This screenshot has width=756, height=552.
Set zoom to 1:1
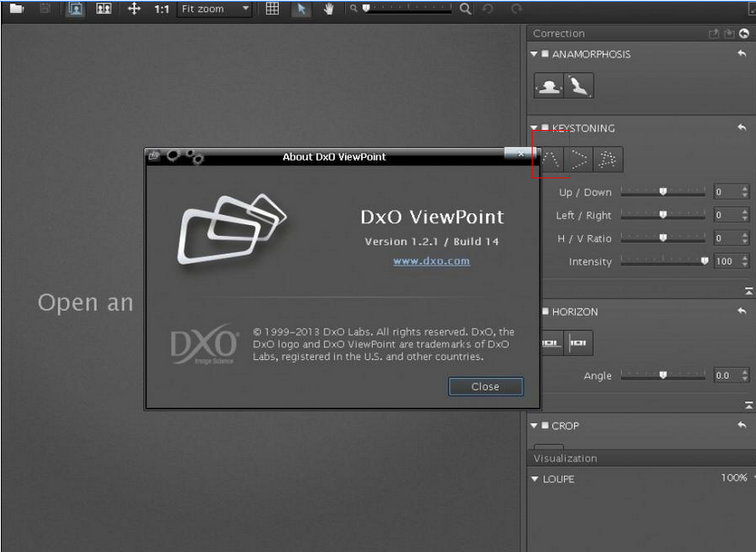click(x=161, y=8)
